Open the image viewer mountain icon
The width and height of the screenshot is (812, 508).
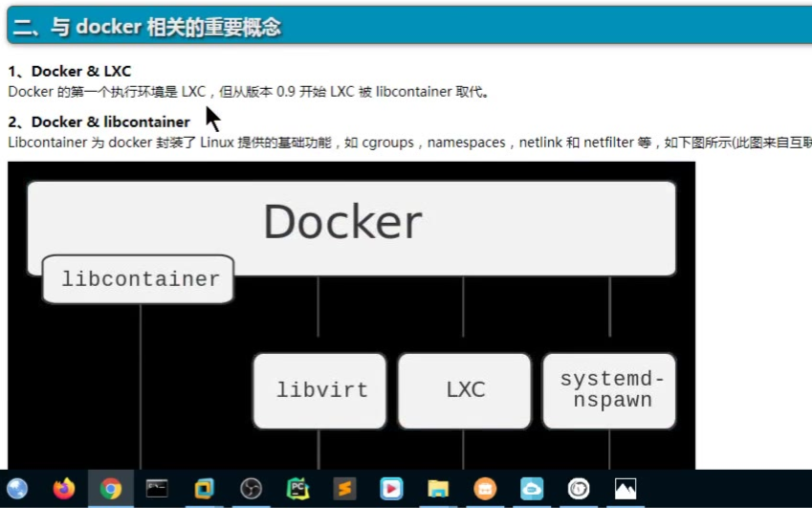tap(625, 488)
